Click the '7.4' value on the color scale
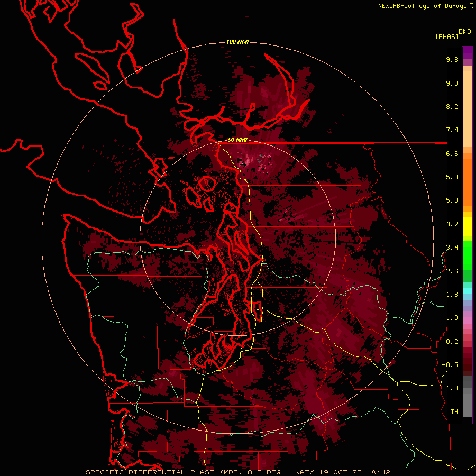The width and height of the screenshot is (476, 476). 452,130
